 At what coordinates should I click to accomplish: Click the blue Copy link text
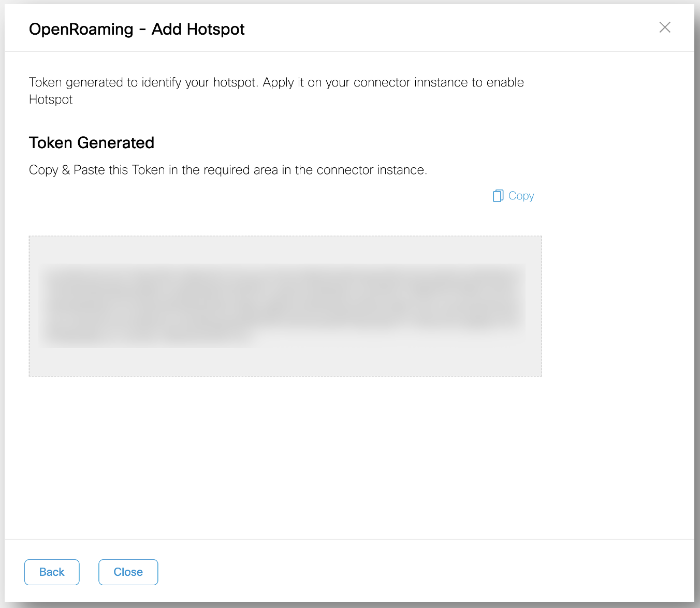[521, 196]
